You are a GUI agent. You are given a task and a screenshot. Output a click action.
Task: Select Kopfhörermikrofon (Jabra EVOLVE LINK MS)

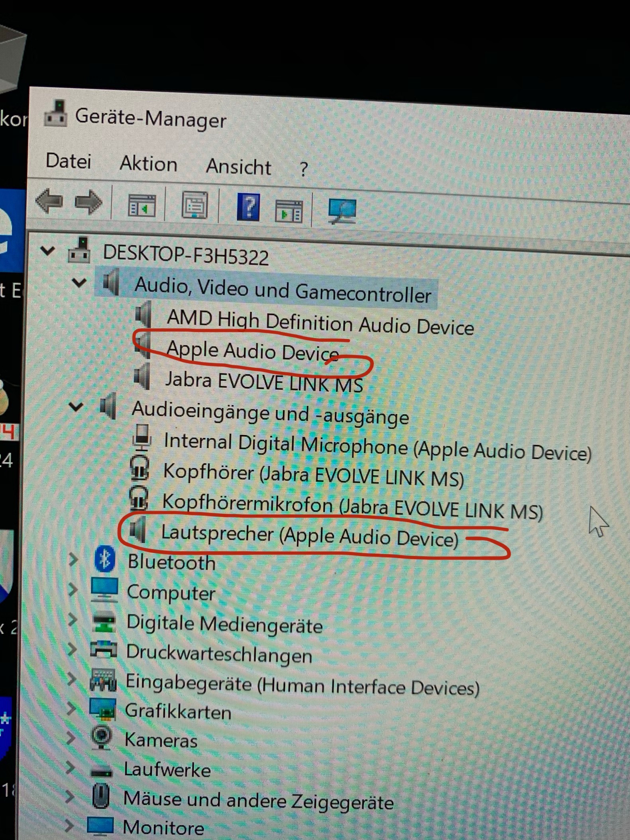[353, 506]
